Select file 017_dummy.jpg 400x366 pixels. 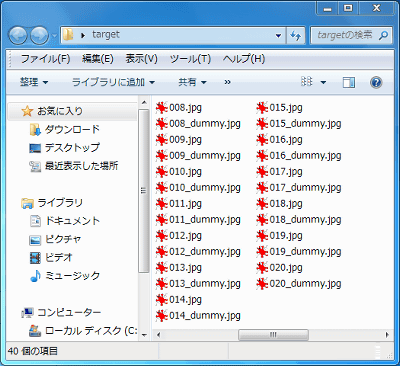coord(299,188)
